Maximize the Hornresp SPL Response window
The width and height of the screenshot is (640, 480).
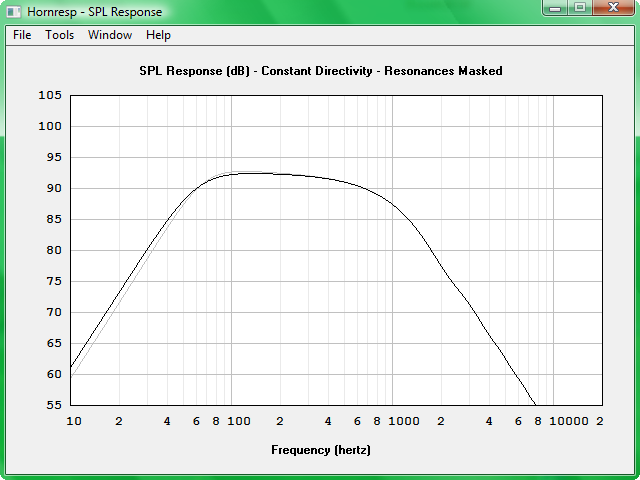point(580,7)
